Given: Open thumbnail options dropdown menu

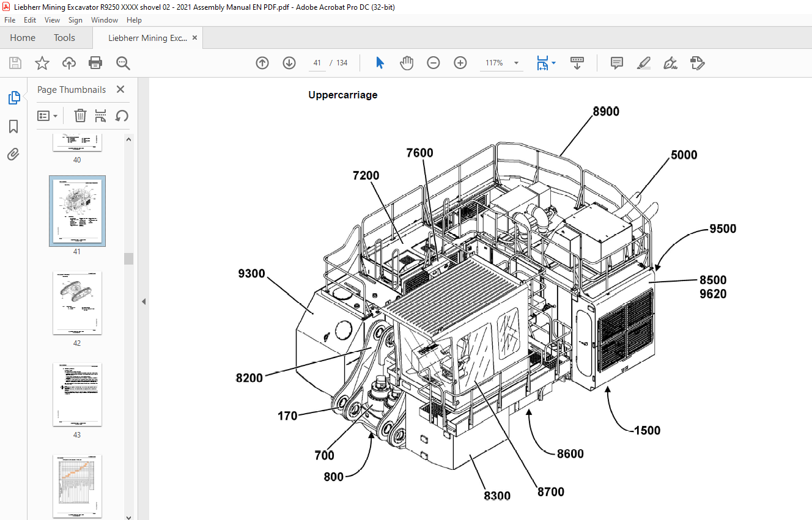Looking at the screenshot, I should (48, 115).
